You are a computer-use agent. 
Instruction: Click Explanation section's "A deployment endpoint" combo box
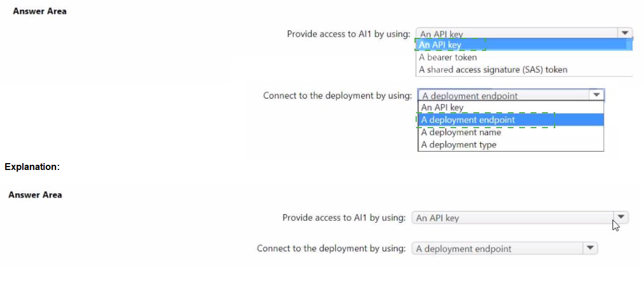[x=496, y=248]
